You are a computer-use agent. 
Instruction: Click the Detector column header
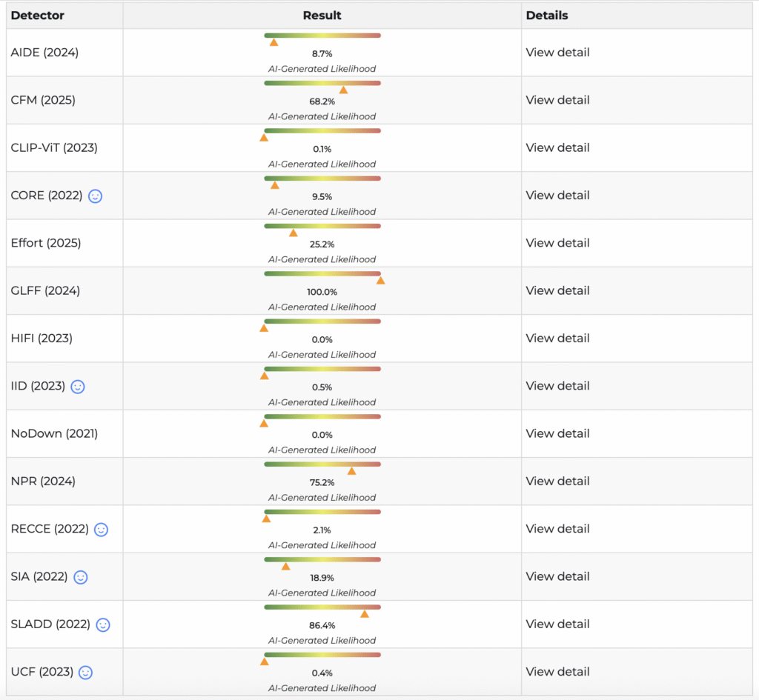[x=38, y=16]
